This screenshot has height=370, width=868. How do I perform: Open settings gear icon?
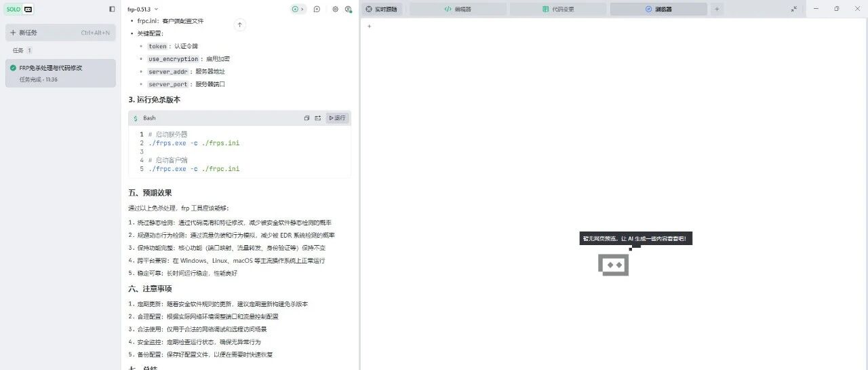[x=335, y=10]
